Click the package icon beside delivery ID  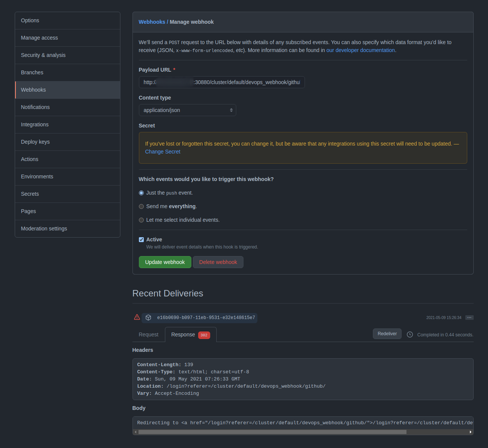coord(148,317)
